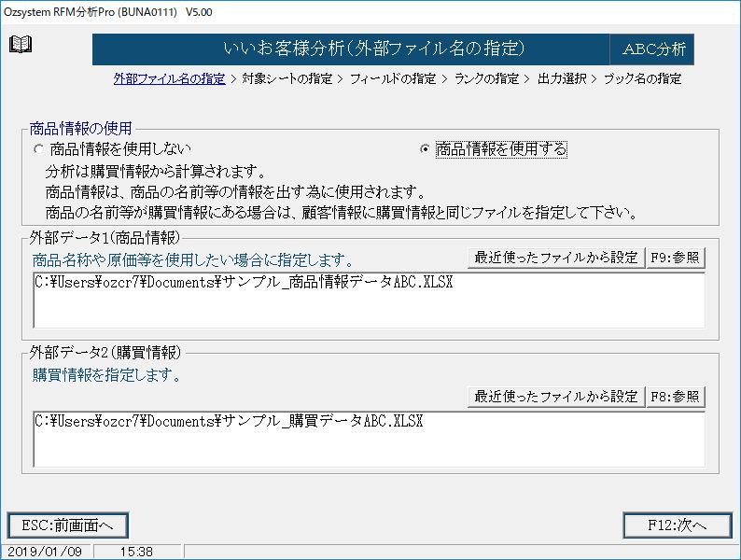Focus the 商品情報データABC.XLSX path field
The image size is (741, 560).
point(369,301)
